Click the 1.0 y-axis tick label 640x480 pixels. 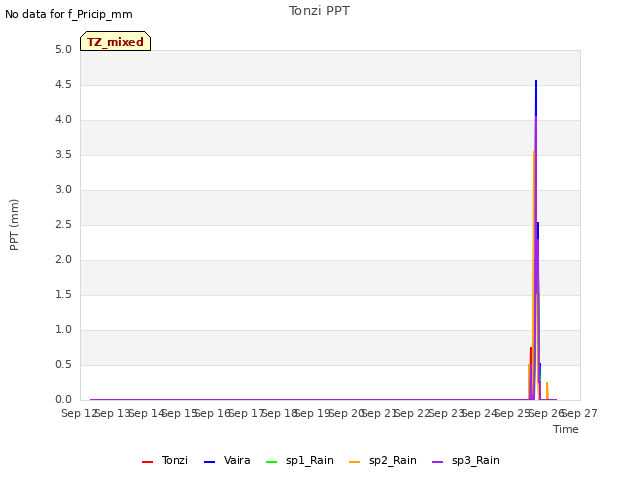click(x=63, y=330)
